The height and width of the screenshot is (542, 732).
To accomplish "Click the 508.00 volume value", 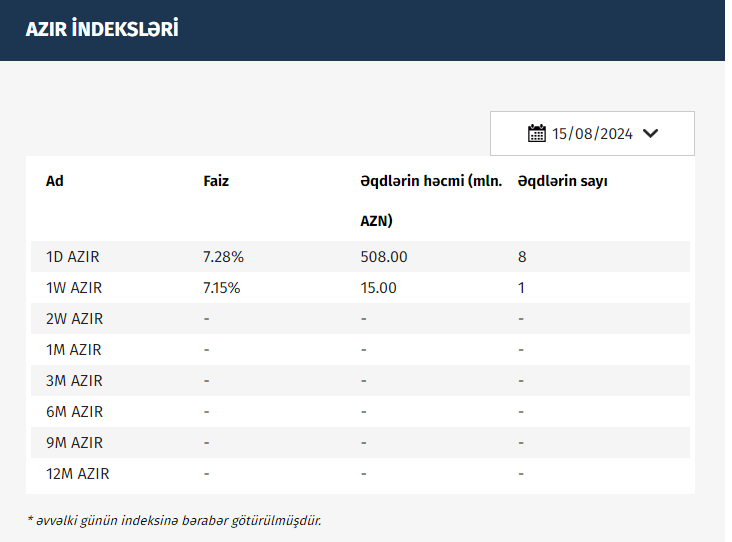I will 384,257.
